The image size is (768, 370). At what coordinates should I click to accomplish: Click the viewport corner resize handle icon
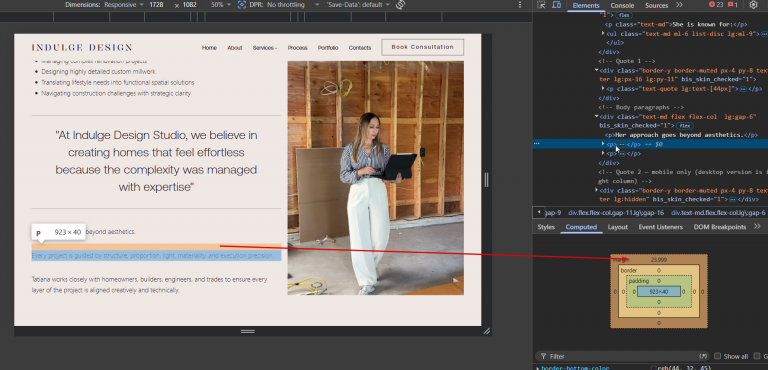(x=486, y=331)
